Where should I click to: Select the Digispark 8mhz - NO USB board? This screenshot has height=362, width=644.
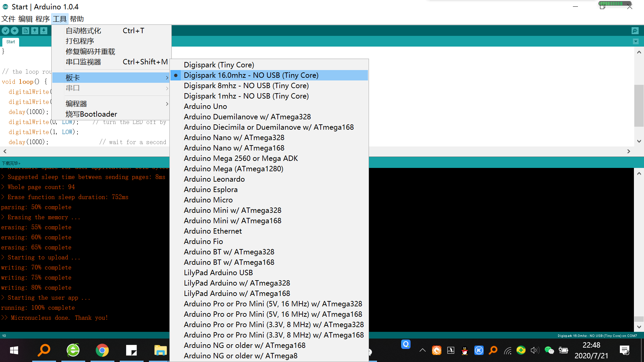point(246,85)
